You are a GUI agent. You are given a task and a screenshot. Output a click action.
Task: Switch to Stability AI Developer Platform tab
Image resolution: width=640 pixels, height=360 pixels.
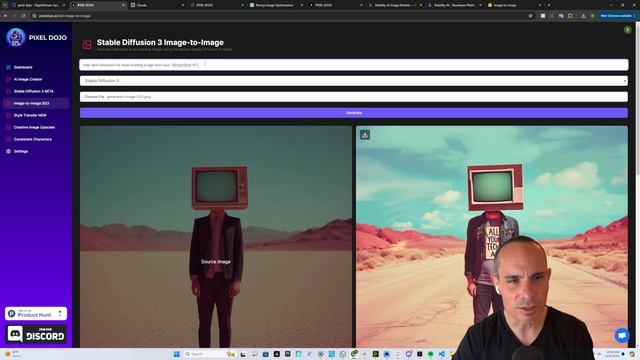coord(454,5)
